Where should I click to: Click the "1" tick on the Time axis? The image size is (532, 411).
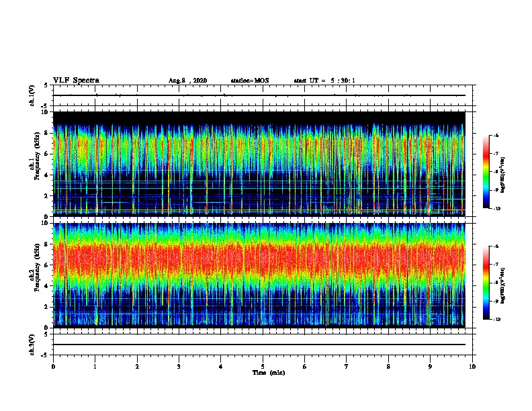tap(95, 367)
